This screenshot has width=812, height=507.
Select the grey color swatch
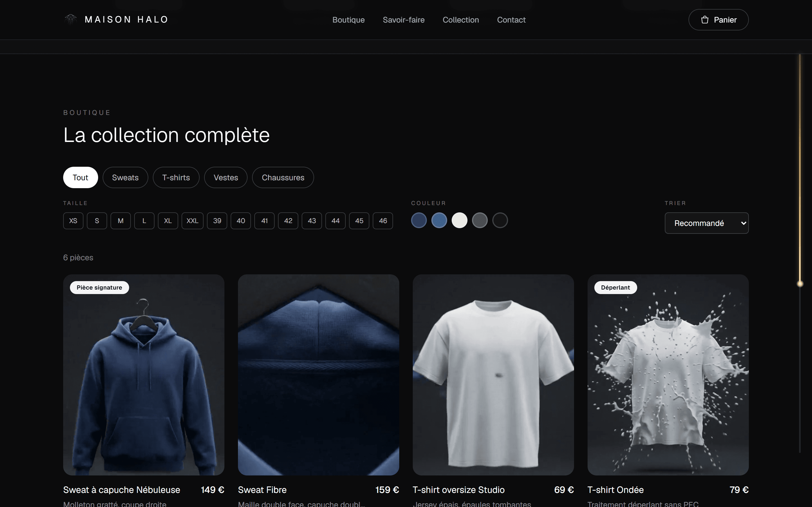[x=480, y=220]
